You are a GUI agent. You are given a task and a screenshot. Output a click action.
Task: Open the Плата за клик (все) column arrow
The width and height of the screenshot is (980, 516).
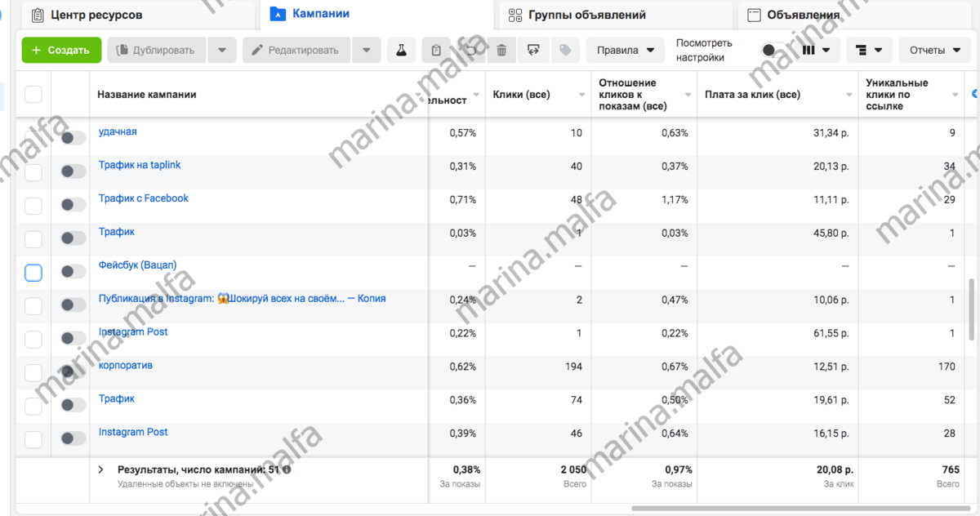coord(849,95)
